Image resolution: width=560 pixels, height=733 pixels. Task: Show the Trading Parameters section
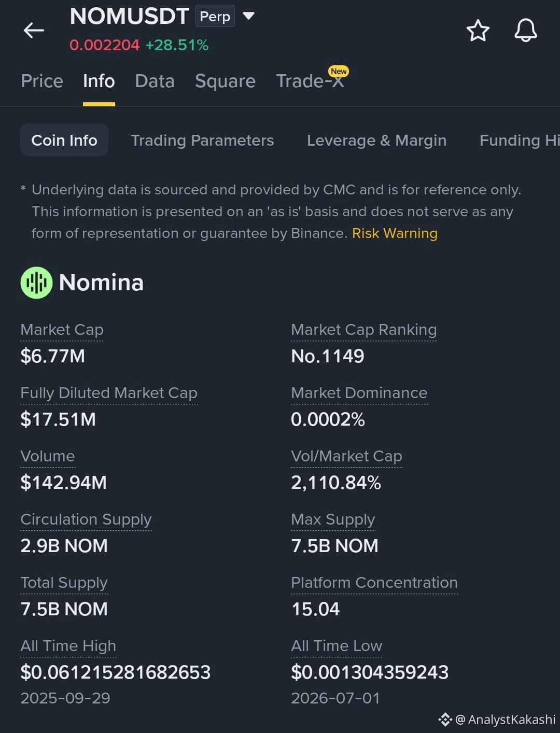[202, 140]
